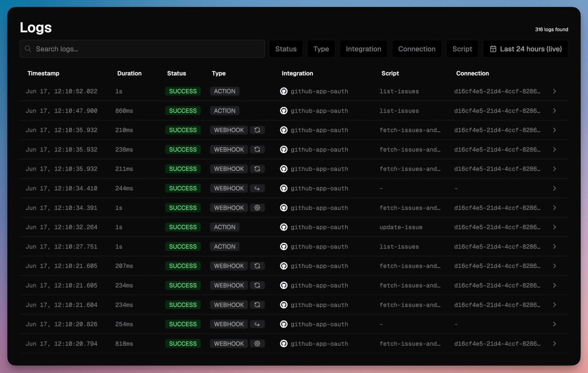Click the forward arrow icon in the 254ms row
Image resolution: width=588 pixels, height=373 pixels.
click(x=257, y=324)
